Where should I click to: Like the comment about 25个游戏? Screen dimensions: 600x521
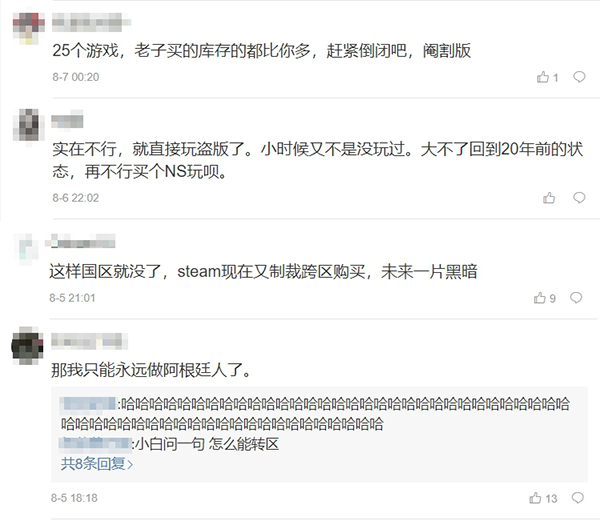coord(547,77)
